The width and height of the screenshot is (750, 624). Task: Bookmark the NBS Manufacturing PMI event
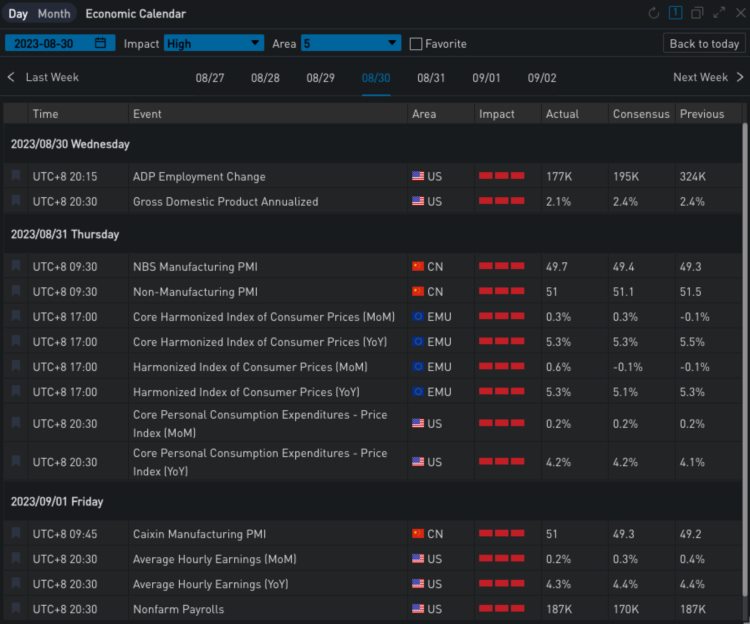(x=16, y=266)
